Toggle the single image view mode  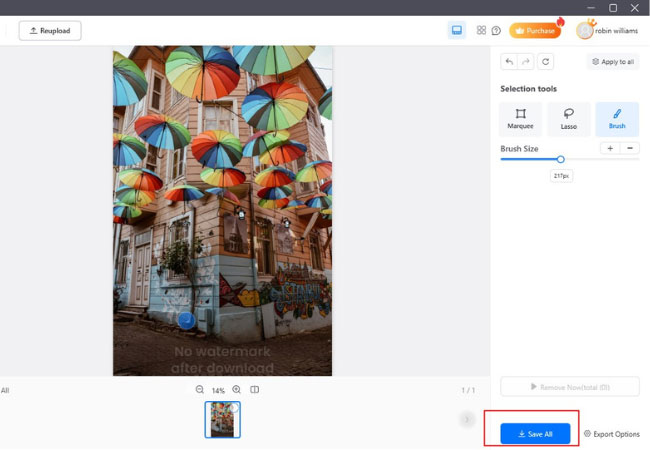coord(457,31)
